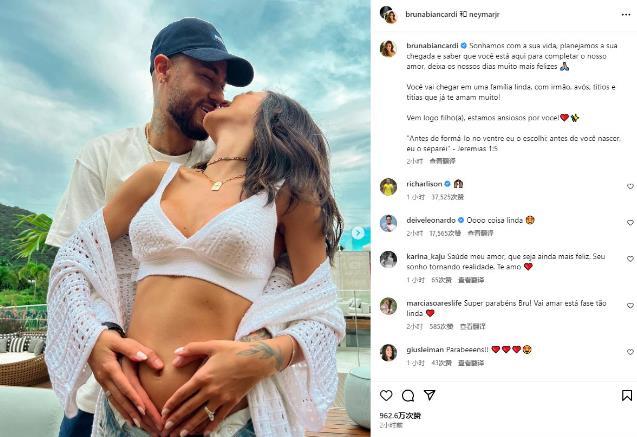Like richarlison's comment
The height and width of the screenshot is (437, 637).
pyautogui.click(x=630, y=186)
